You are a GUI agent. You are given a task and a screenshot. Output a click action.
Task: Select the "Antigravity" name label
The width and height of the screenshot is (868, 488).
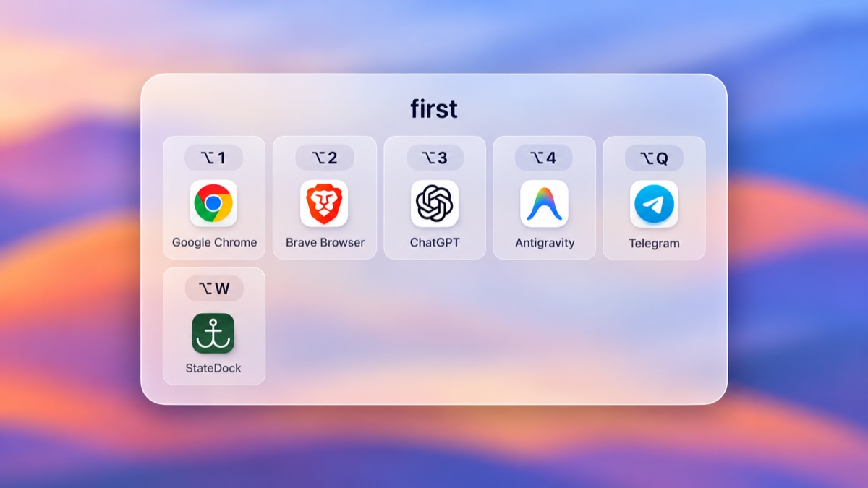pos(545,242)
